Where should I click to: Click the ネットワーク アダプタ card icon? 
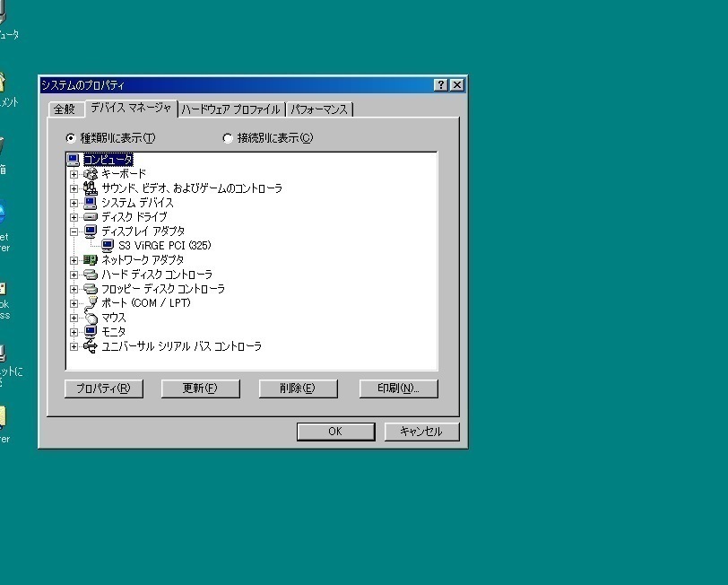click(90, 259)
